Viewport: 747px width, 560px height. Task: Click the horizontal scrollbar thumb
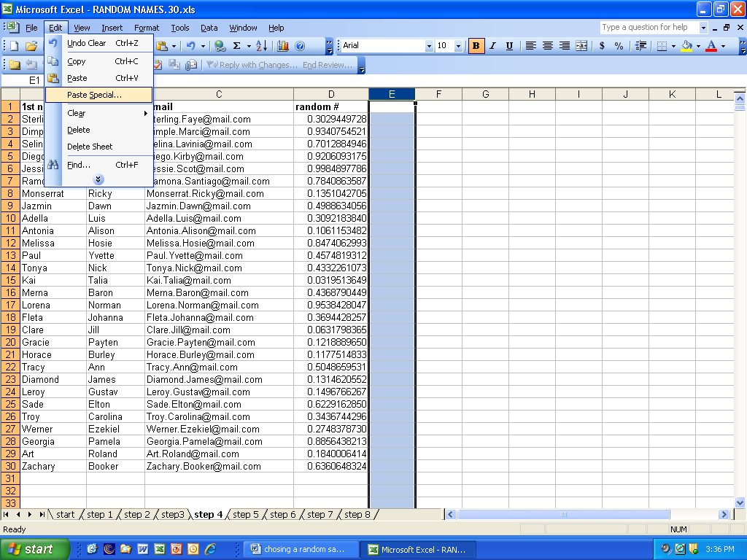pyautogui.click(x=564, y=514)
